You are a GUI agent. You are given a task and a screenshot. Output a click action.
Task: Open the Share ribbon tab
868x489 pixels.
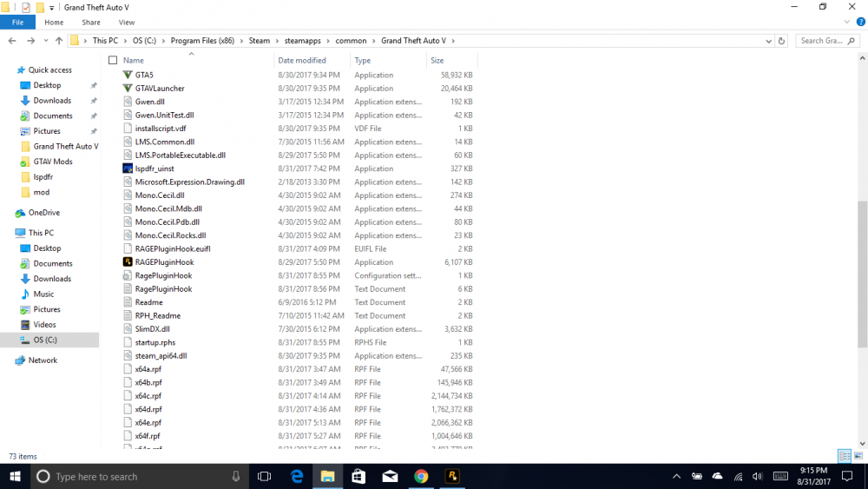point(91,23)
